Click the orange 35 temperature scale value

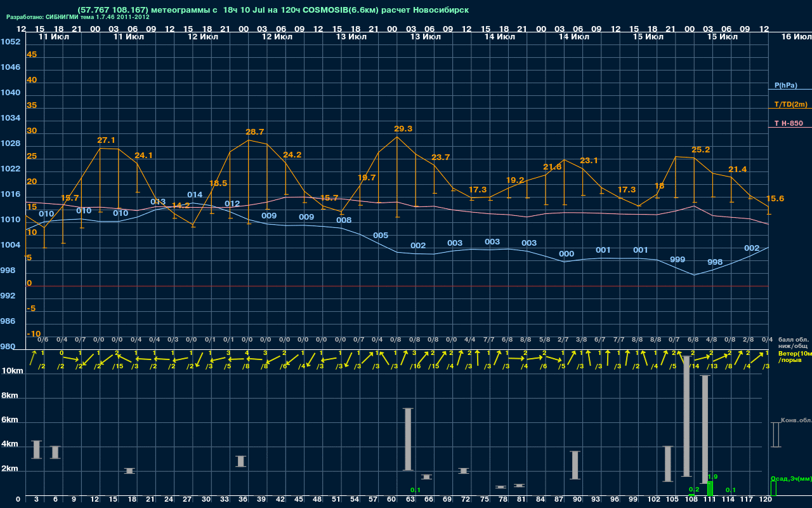[32, 105]
